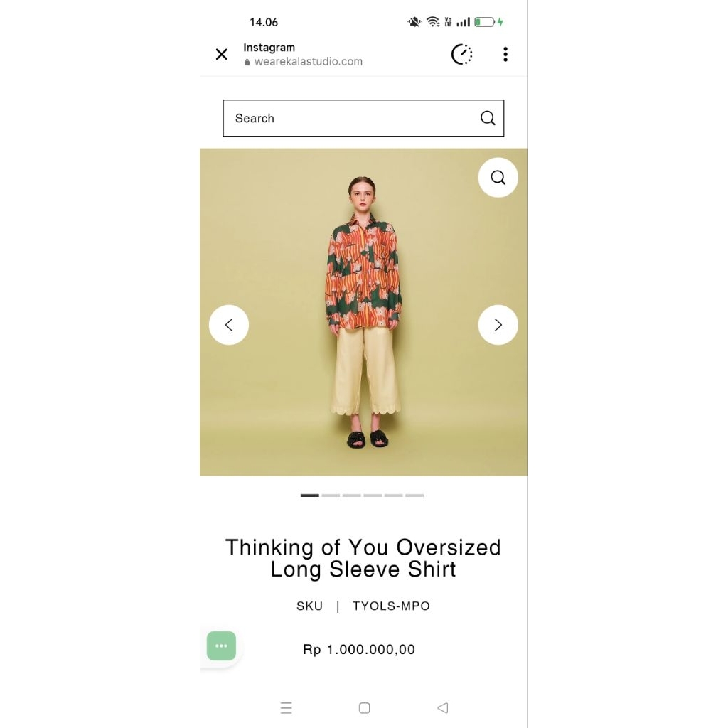Jump to second image indicator bar
Image resolution: width=728 pixels, height=728 pixels.
point(331,496)
